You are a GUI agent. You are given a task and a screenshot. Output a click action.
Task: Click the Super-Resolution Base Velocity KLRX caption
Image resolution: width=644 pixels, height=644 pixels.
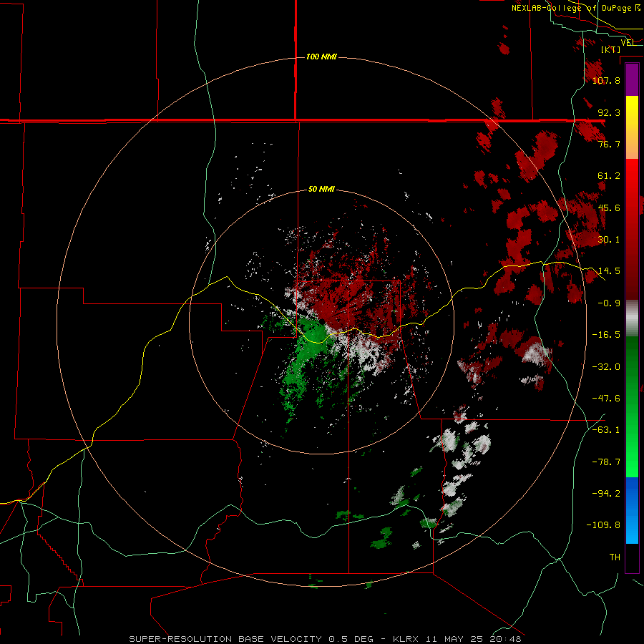pyautogui.click(x=325, y=639)
